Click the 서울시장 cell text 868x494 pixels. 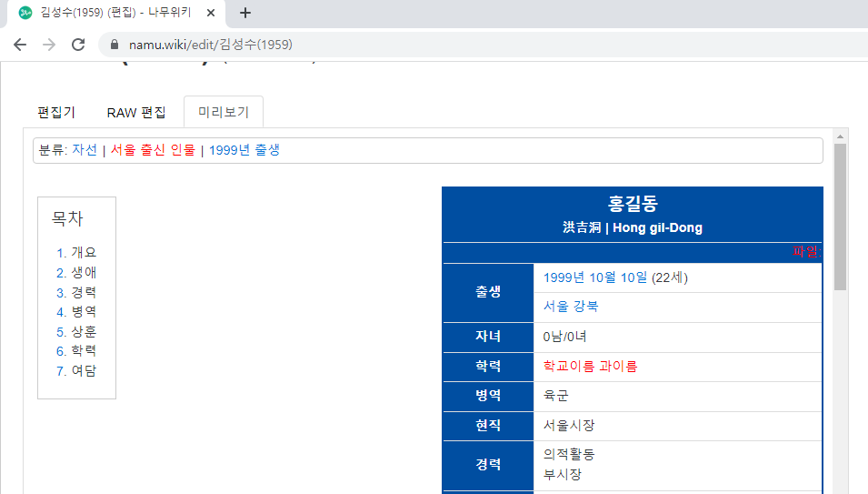(569, 426)
